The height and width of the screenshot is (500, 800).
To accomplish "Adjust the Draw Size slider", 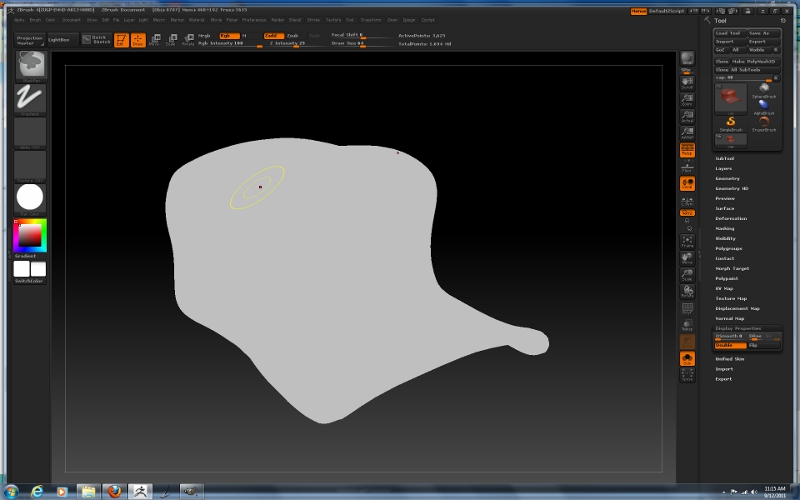I will point(361,44).
